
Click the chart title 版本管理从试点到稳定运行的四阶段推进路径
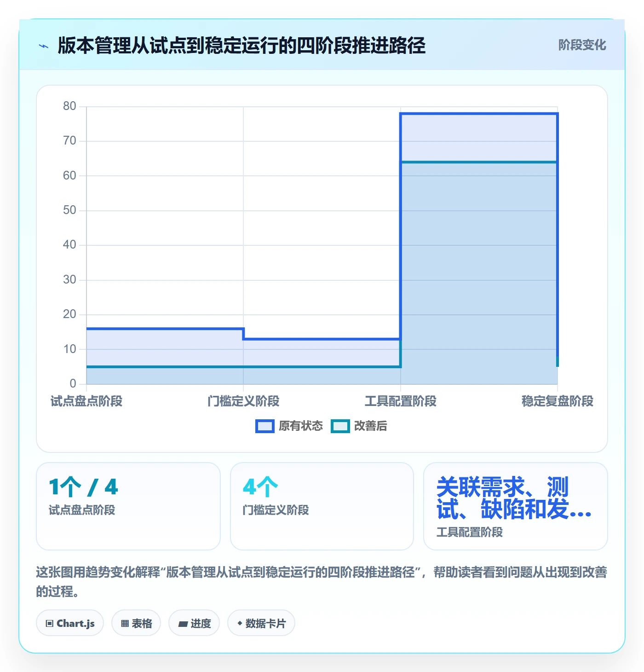(241, 46)
